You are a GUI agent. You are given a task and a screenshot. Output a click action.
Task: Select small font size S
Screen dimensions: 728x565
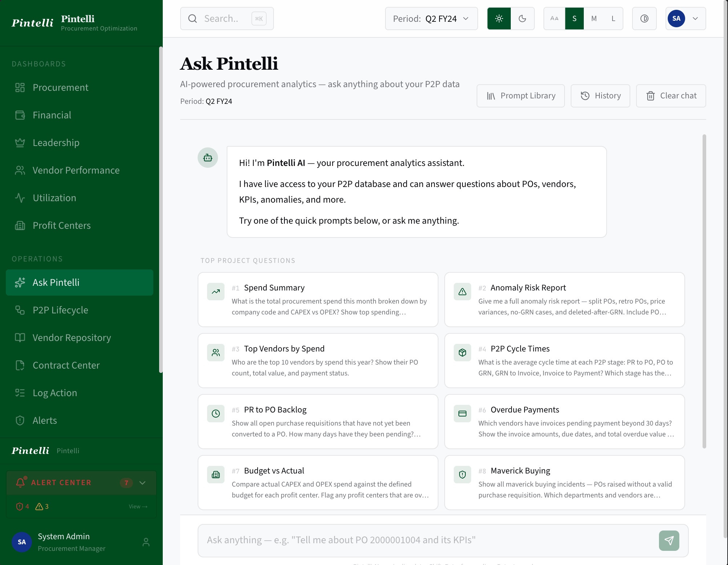(x=574, y=19)
